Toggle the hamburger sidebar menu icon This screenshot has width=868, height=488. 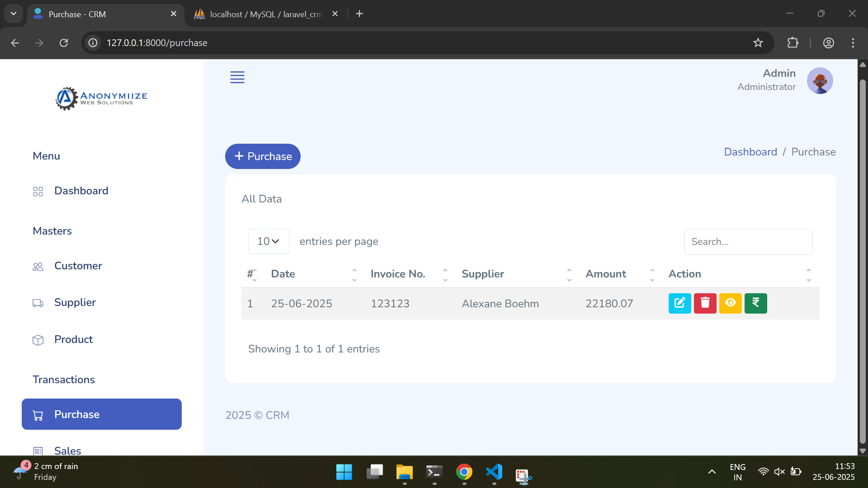(x=237, y=77)
